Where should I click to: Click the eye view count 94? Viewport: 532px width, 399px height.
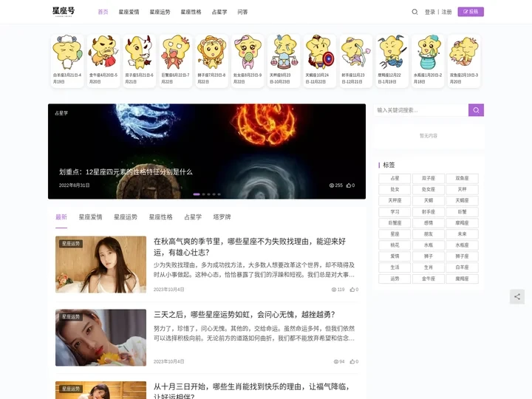339,361
